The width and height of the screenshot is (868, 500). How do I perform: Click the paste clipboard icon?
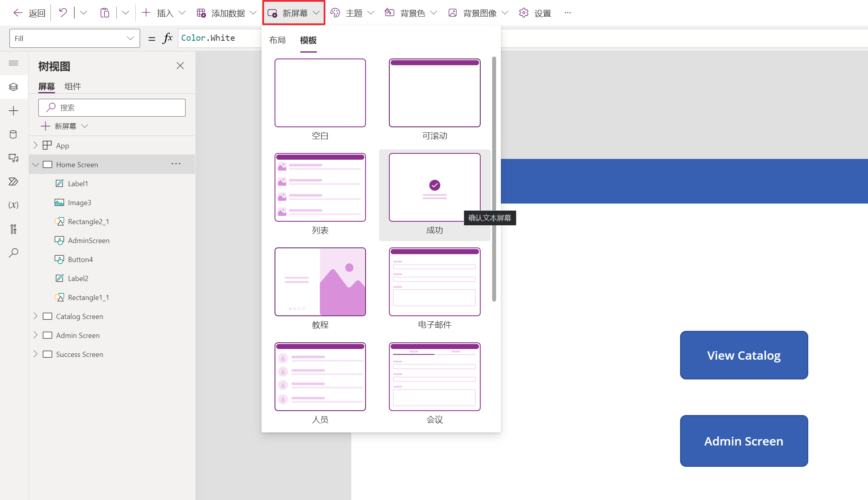[x=104, y=13]
